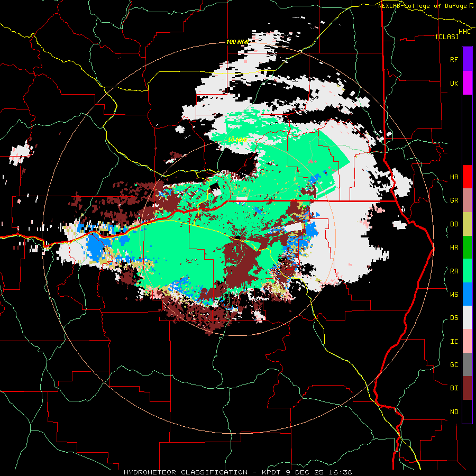
Task: Click the DS legend label
Action: pos(454,318)
